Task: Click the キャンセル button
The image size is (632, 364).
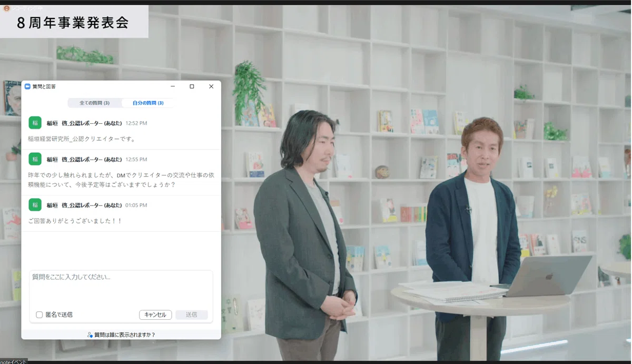Action: [x=155, y=314]
